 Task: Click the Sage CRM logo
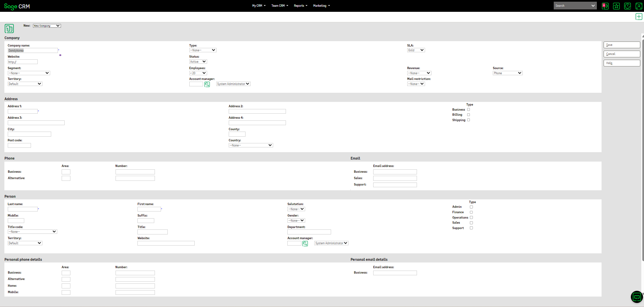pos(17,6)
